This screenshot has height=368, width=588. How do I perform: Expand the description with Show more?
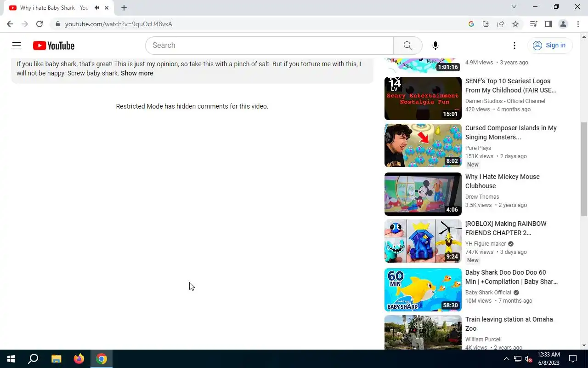[137, 73]
